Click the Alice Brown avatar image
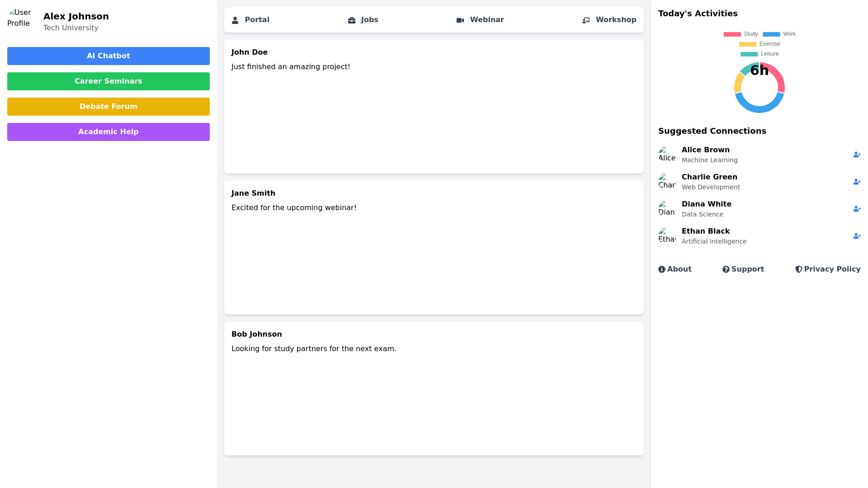This screenshot has width=868, height=488. click(x=667, y=155)
